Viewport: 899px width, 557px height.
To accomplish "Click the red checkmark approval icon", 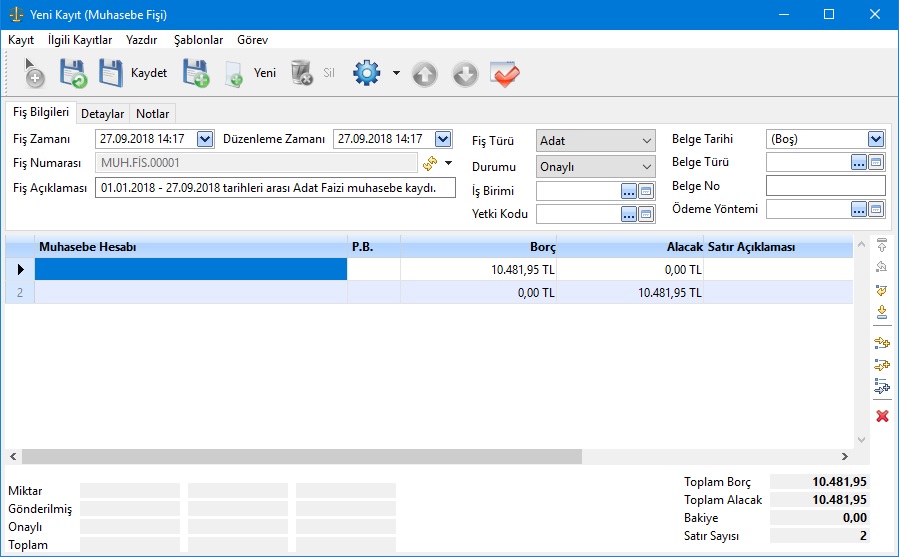I will coord(505,74).
